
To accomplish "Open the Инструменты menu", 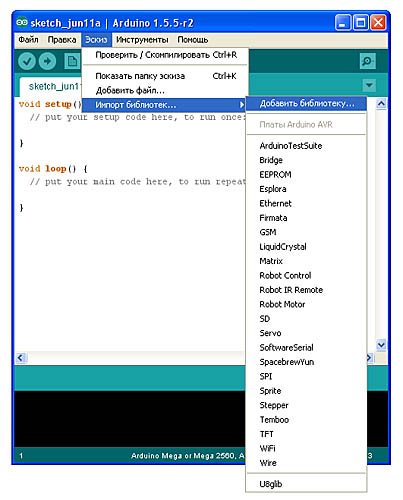I will pos(142,40).
